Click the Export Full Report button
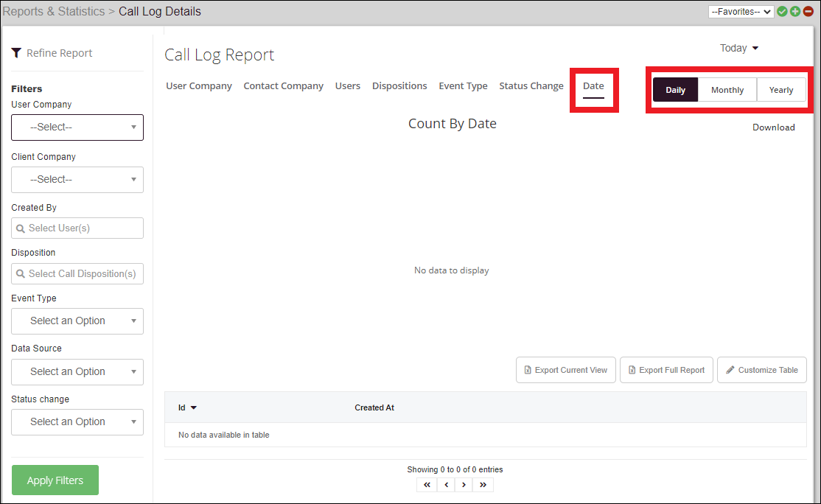The width and height of the screenshot is (821, 504). coord(666,370)
